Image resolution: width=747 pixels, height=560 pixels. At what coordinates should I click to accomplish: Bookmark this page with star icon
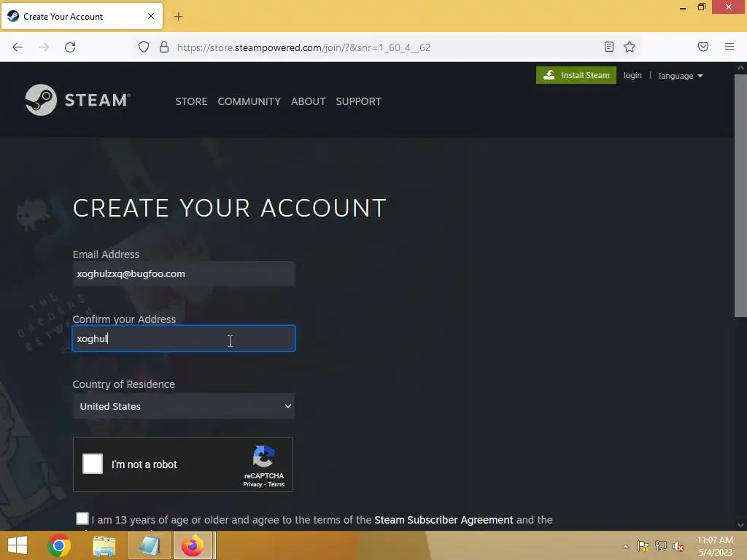630,47
